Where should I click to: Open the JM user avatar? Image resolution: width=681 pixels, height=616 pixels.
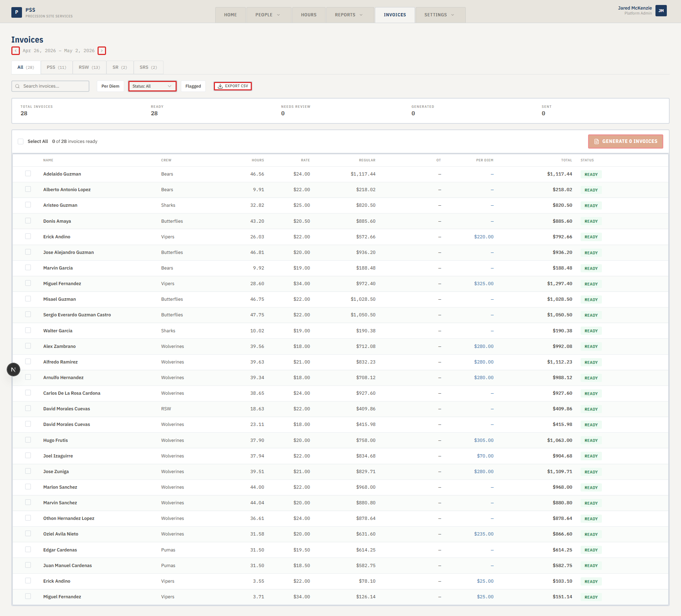(661, 11)
